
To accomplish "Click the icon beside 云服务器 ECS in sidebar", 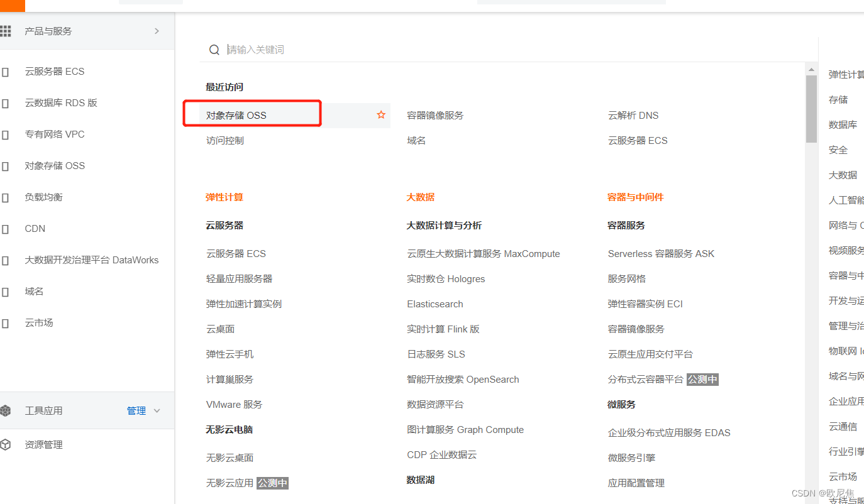I will (x=6, y=72).
